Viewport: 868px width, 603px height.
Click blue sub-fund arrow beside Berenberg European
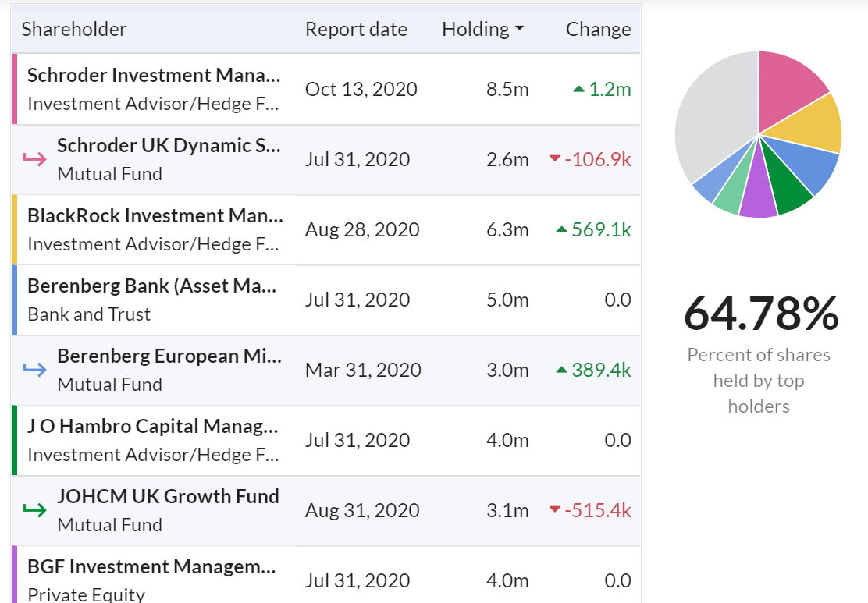34,368
